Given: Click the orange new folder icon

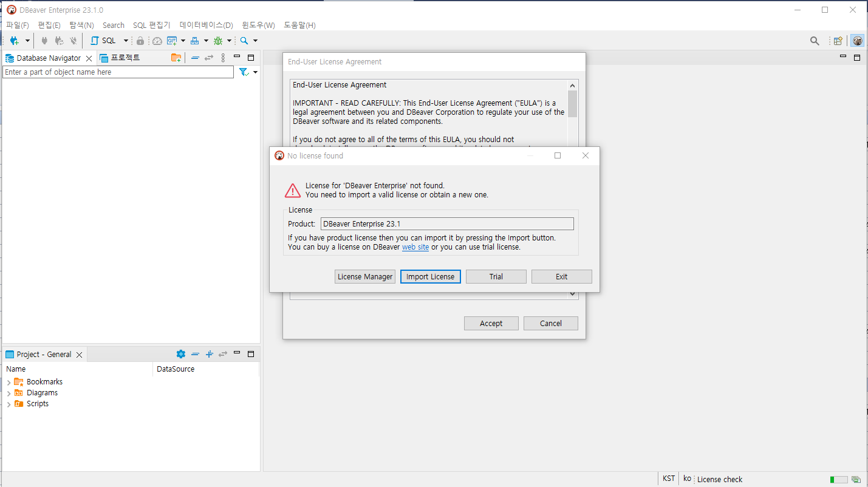Looking at the screenshot, I should pos(176,58).
